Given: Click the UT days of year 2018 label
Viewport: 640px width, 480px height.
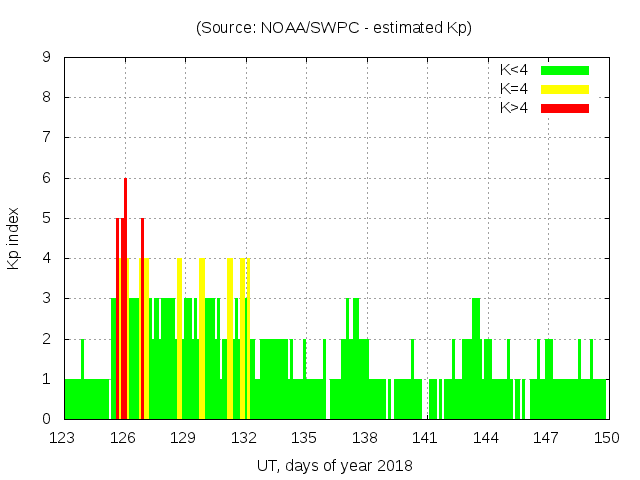Looking at the screenshot, I should (x=334, y=465).
